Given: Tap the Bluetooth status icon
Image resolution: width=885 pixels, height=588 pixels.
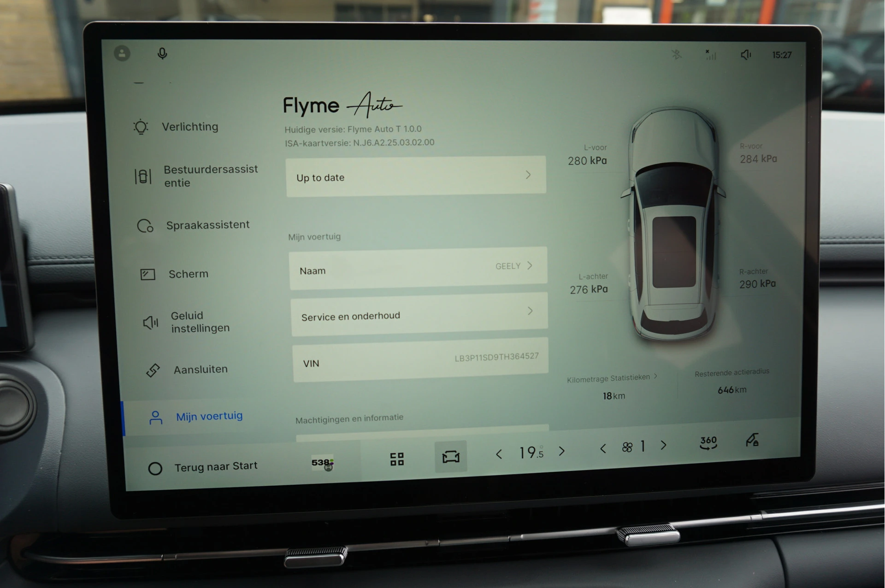Looking at the screenshot, I should (676, 54).
